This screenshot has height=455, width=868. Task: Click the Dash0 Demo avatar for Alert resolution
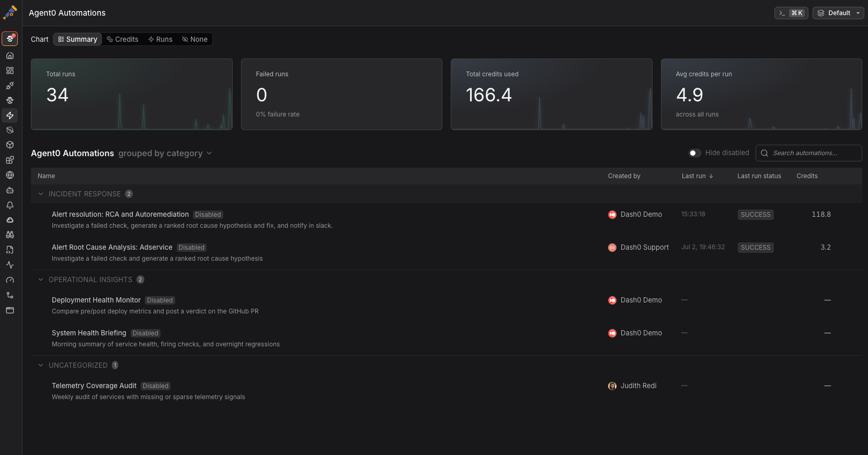click(612, 215)
